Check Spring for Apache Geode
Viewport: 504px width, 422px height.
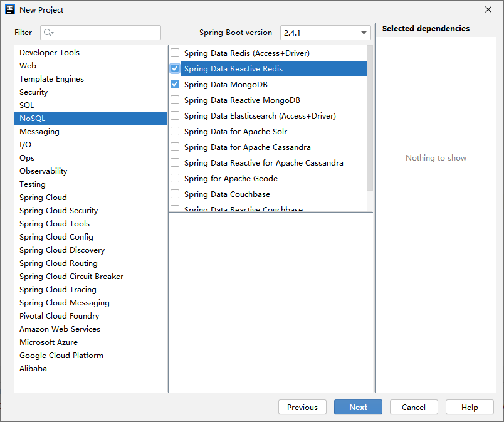click(x=175, y=178)
